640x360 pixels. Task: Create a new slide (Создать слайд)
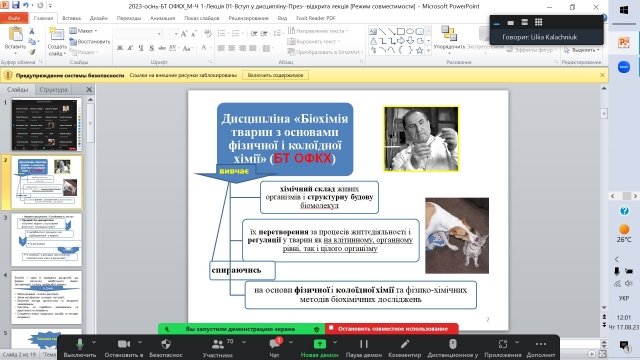[57, 41]
